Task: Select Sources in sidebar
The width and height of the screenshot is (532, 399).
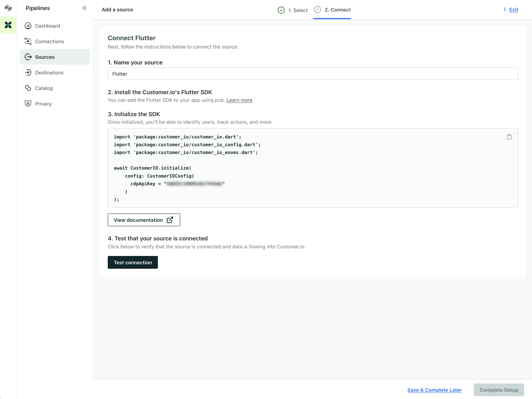Action: click(55, 57)
